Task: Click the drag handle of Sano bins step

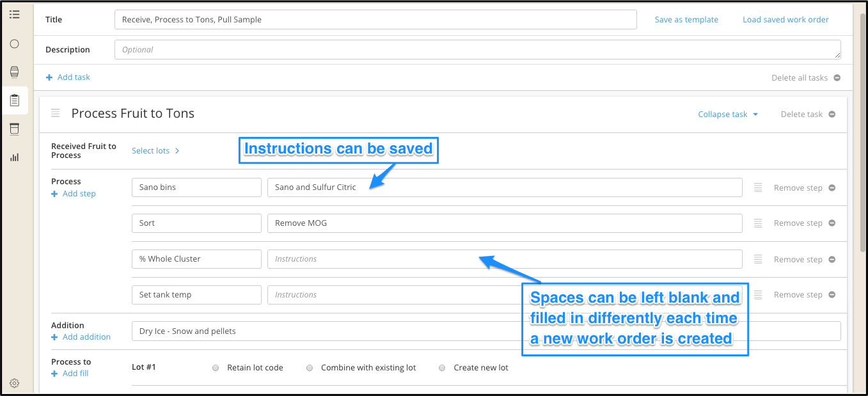Action: (758, 187)
